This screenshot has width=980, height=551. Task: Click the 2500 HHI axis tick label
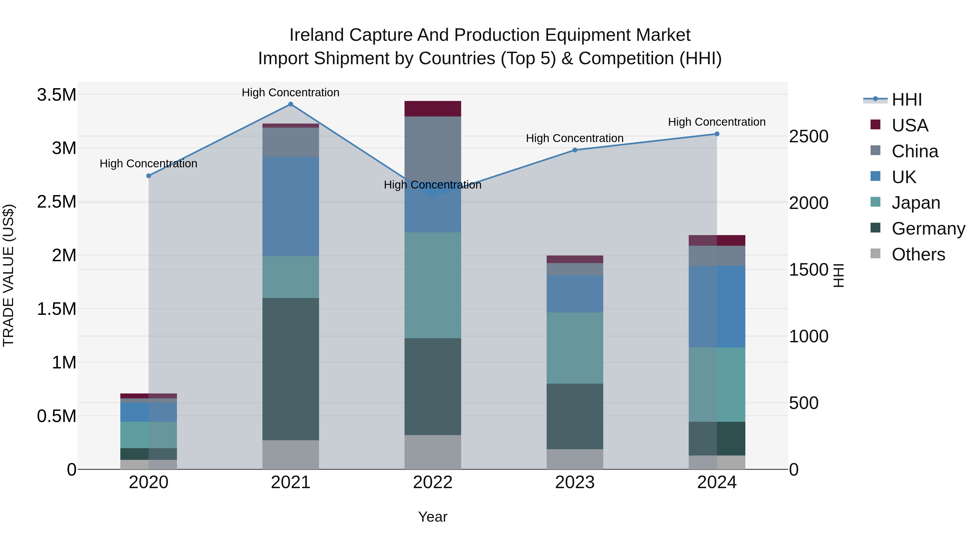809,136
